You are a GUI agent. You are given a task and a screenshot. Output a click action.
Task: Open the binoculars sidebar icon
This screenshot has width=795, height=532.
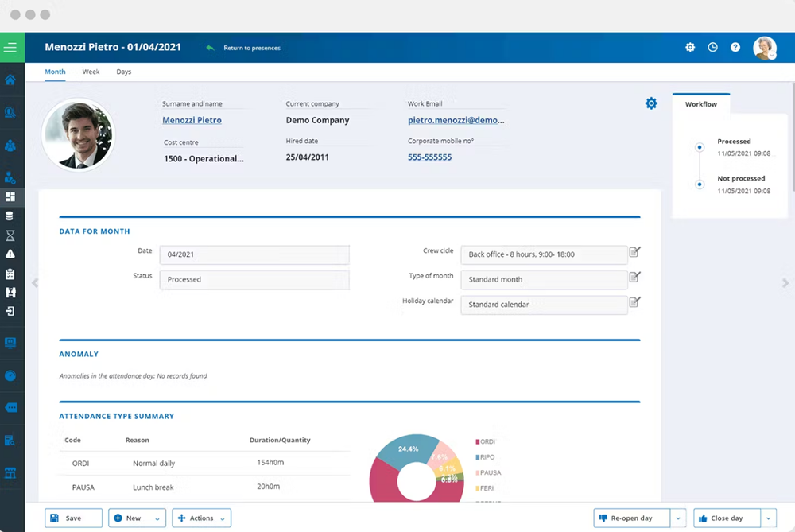10,293
